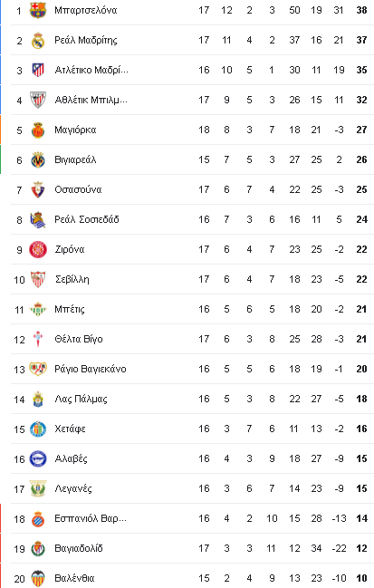
Task: Select the Θέλτα Βίγο row name
Action: (x=79, y=340)
